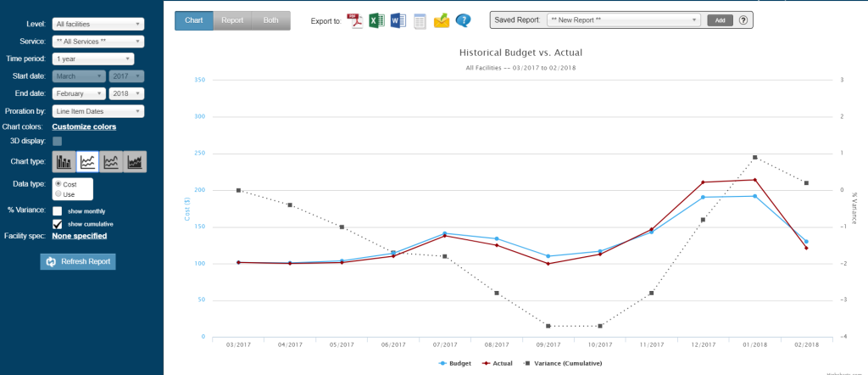868x375 pixels.
Task: Switch to the Both tab
Action: coord(270,20)
